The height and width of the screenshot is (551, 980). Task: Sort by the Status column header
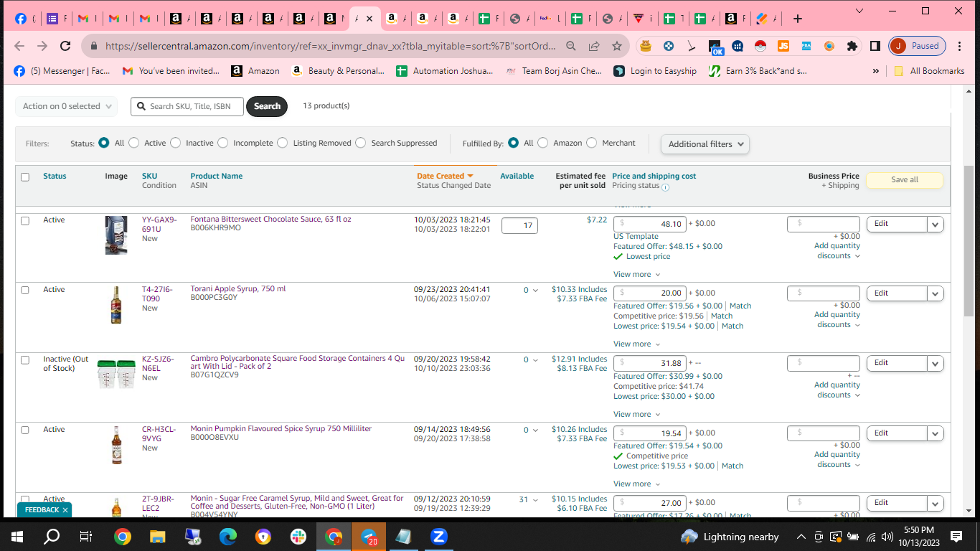pos(55,176)
